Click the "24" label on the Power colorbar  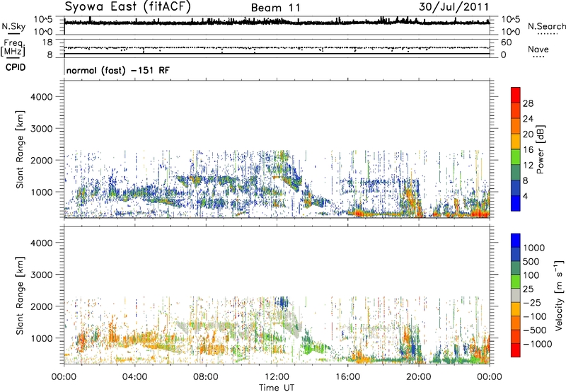[528, 119]
